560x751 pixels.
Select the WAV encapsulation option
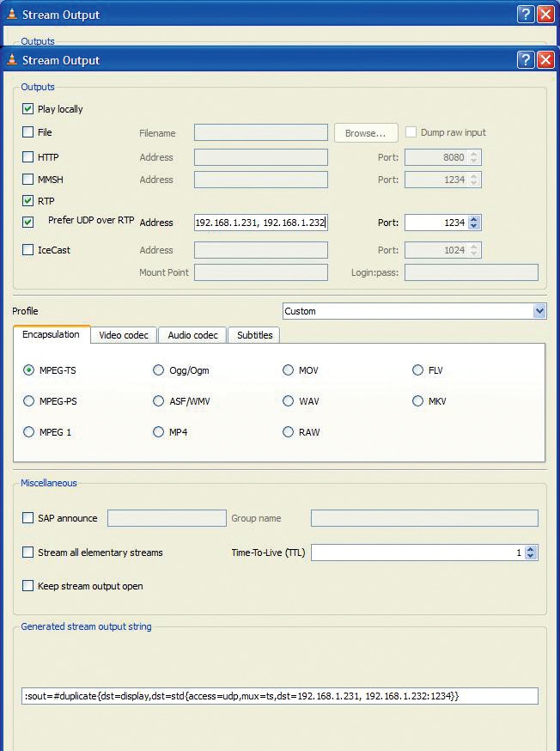pos(288,401)
